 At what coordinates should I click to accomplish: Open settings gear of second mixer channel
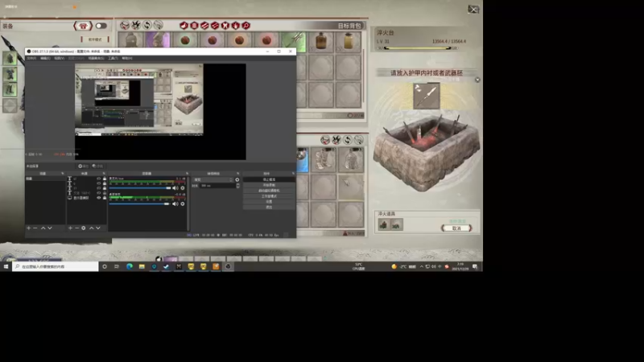183,204
